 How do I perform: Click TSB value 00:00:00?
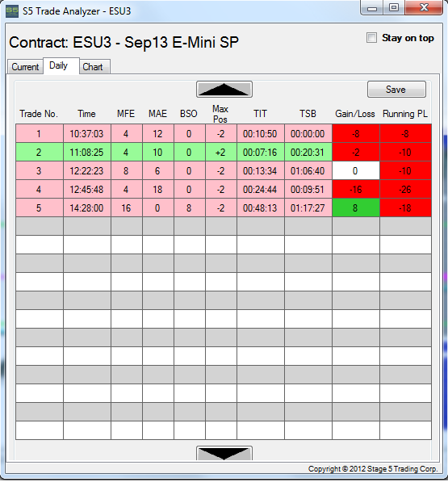tap(308, 134)
